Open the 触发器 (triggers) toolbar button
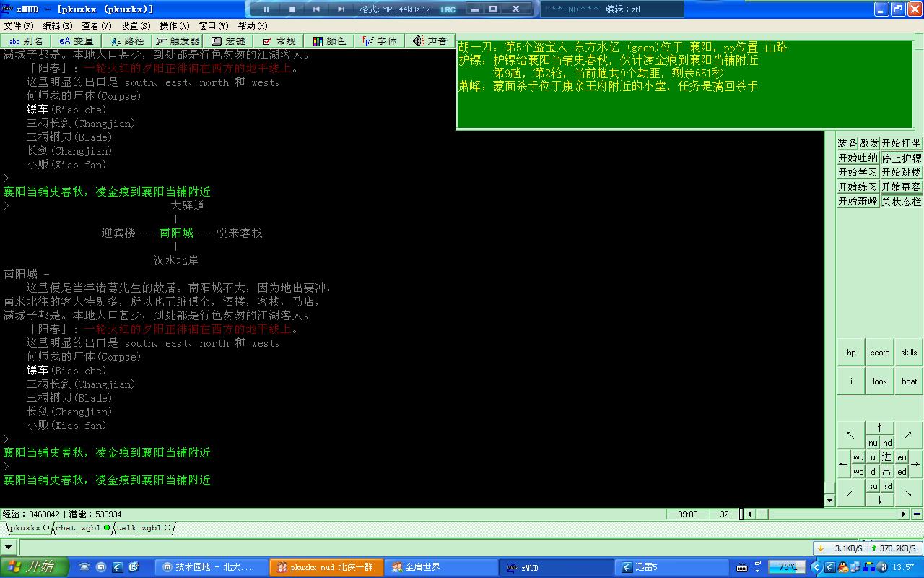 click(x=177, y=41)
